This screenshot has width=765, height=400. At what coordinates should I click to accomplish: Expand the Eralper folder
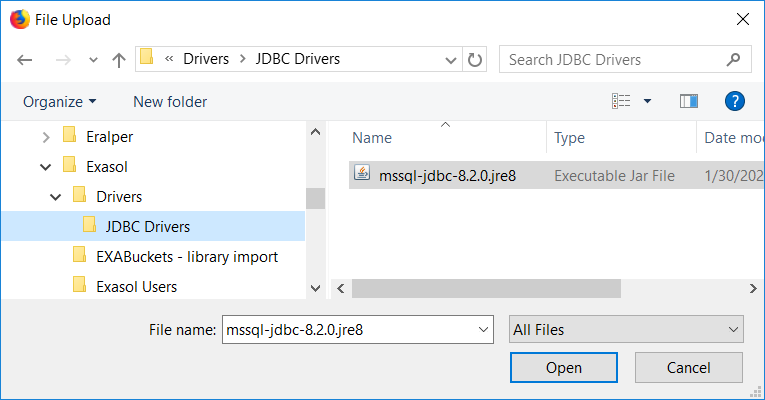click(x=46, y=137)
